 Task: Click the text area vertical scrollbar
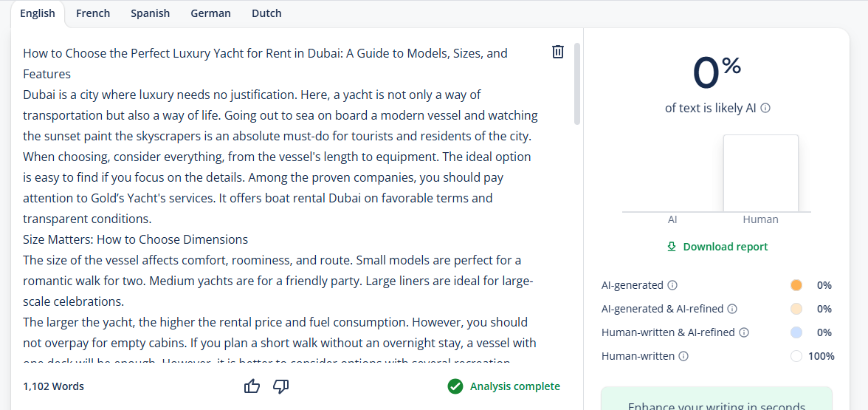click(x=577, y=83)
